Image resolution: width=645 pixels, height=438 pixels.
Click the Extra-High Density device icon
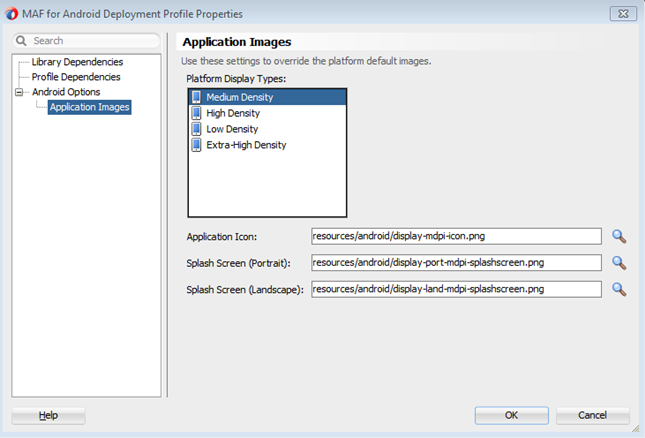(x=197, y=145)
